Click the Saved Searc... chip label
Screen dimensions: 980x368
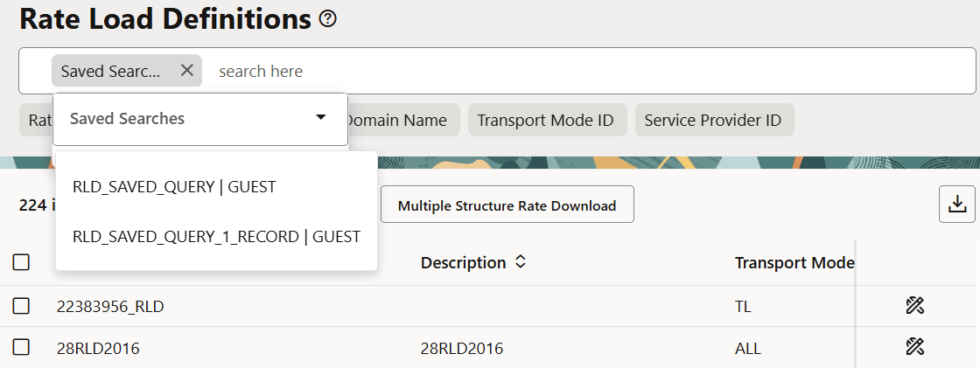[110, 71]
